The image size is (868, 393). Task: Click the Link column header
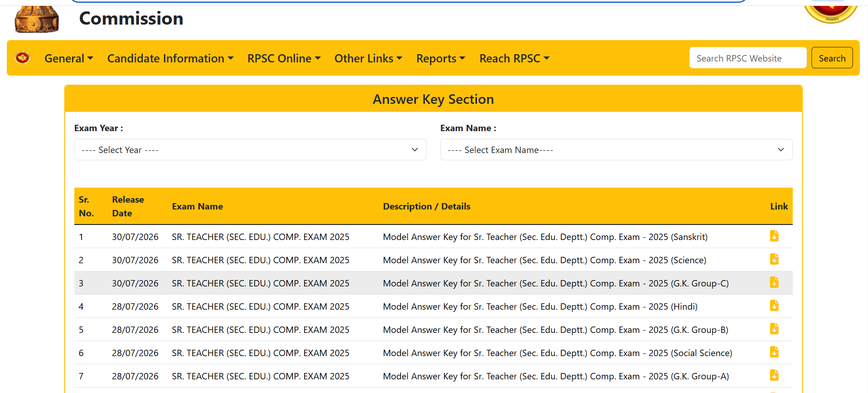pos(779,206)
